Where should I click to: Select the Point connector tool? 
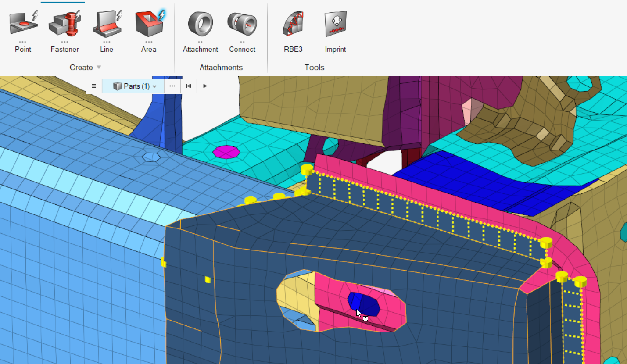(23, 25)
